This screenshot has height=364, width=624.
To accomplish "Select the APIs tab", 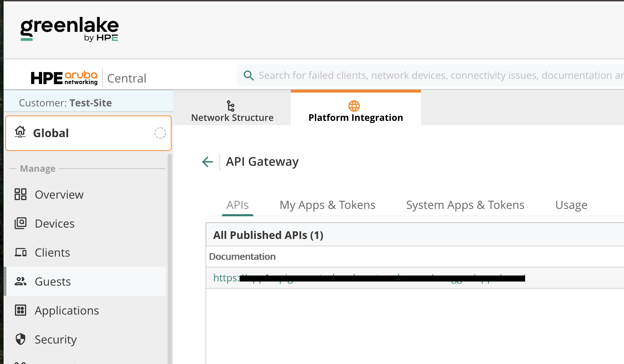I will 237,205.
